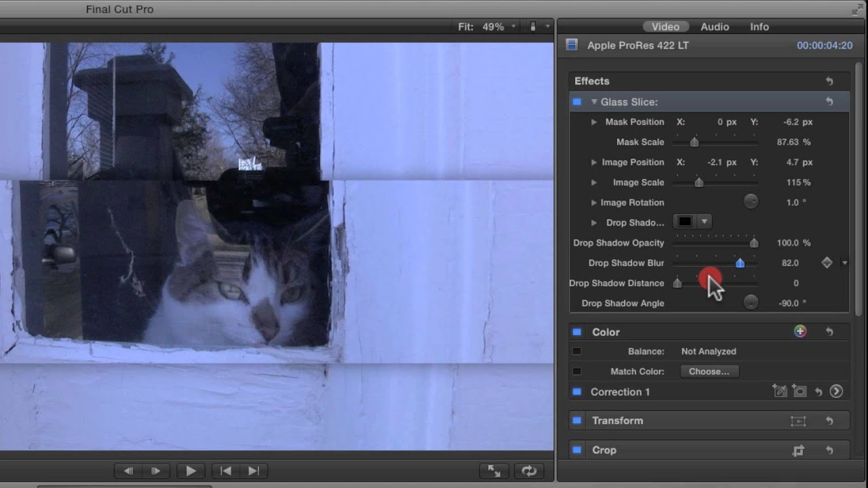Open the Drop Shadow color popup arrow
The height and width of the screenshot is (488, 868).
705,222
